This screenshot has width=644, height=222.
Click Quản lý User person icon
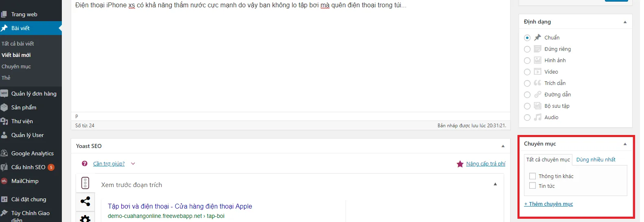4,135
